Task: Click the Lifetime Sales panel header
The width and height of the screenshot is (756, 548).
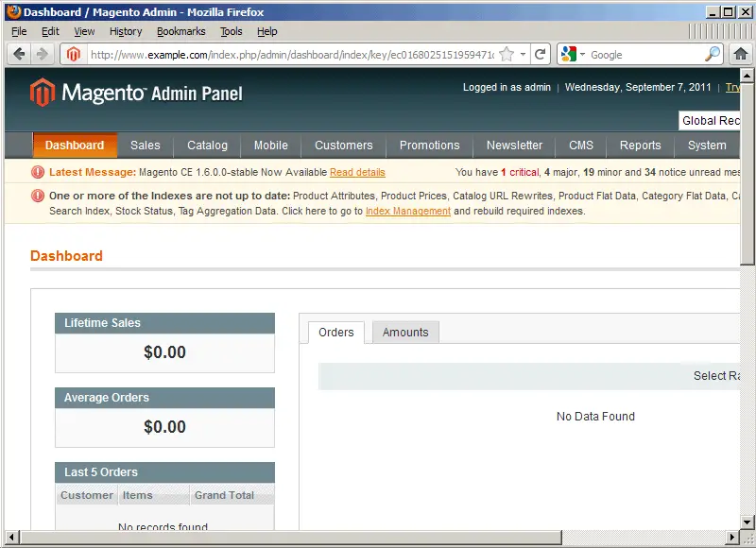Action: (x=164, y=323)
